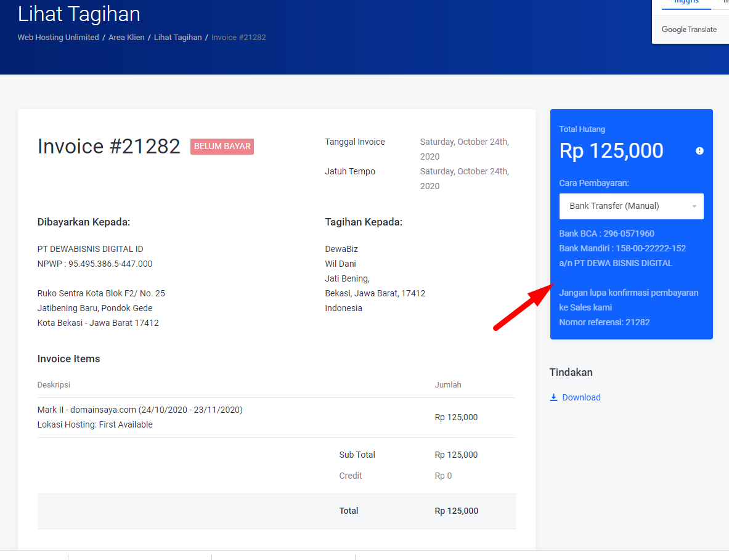This screenshot has height=560, width=729.
Task: Click the exclamation info icon beside Rp 125,000
Action: pyautogui.click(x=699, y=151)
